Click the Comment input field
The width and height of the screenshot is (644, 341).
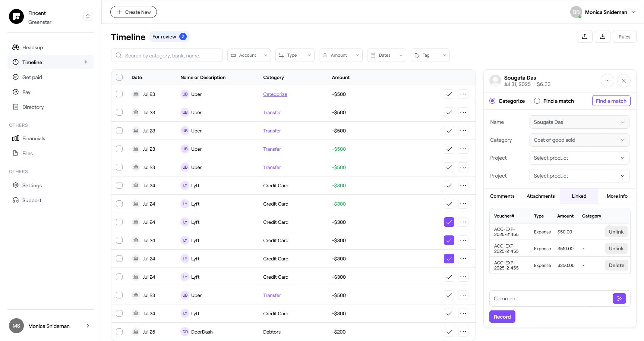(551, 298)
